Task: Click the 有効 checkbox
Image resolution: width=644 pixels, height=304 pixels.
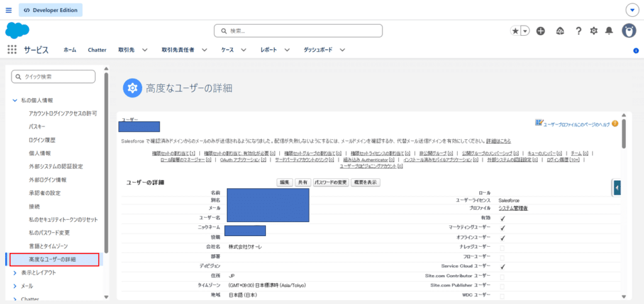Action: pos(502,218)
